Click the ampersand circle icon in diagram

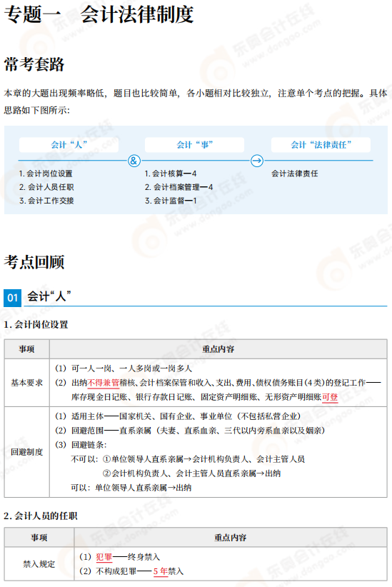tap(134, 161)
